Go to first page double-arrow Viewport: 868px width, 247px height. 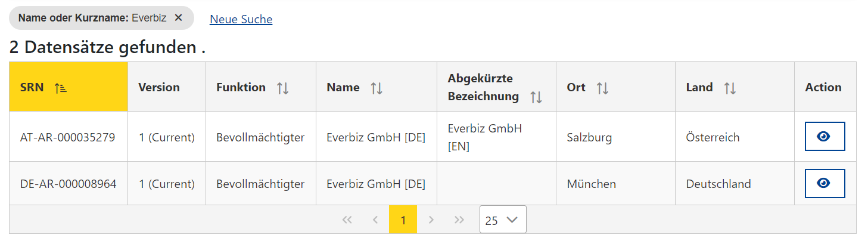(347, 220)
